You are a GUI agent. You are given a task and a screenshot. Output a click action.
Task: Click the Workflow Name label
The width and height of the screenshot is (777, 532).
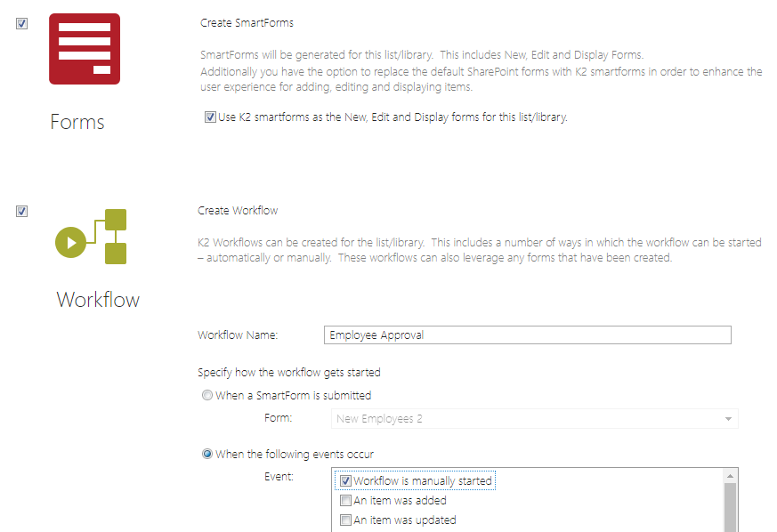point(238,335)
